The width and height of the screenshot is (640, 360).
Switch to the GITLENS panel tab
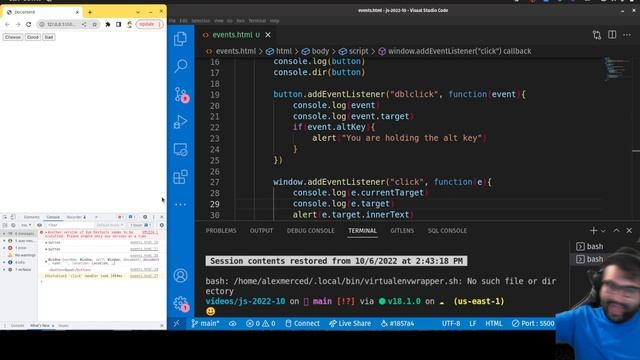[402, 231]
